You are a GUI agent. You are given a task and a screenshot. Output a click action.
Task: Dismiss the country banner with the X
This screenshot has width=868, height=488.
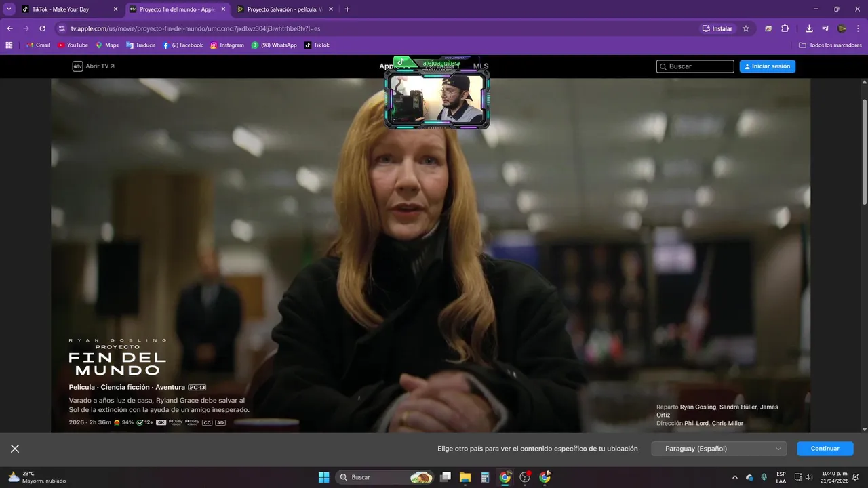(15, 449)
